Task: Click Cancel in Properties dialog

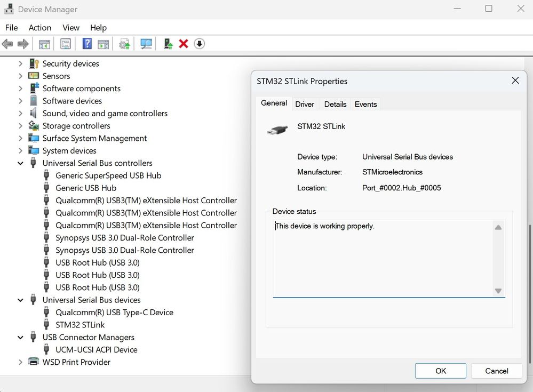Action: point(496,371)
